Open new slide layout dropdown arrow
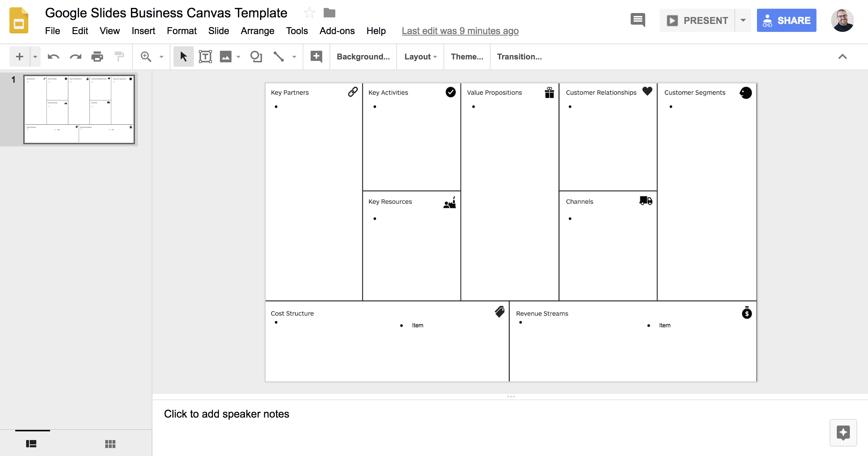 [35, 57]
